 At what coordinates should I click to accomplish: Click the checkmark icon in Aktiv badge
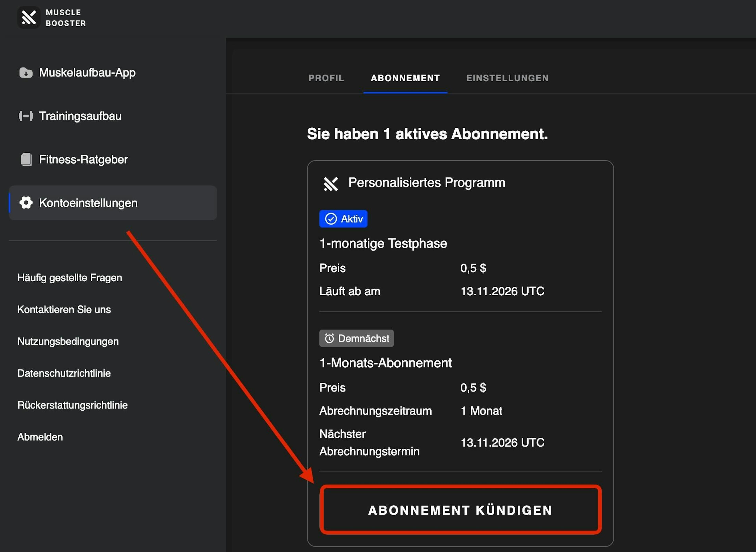coord(331,219)
